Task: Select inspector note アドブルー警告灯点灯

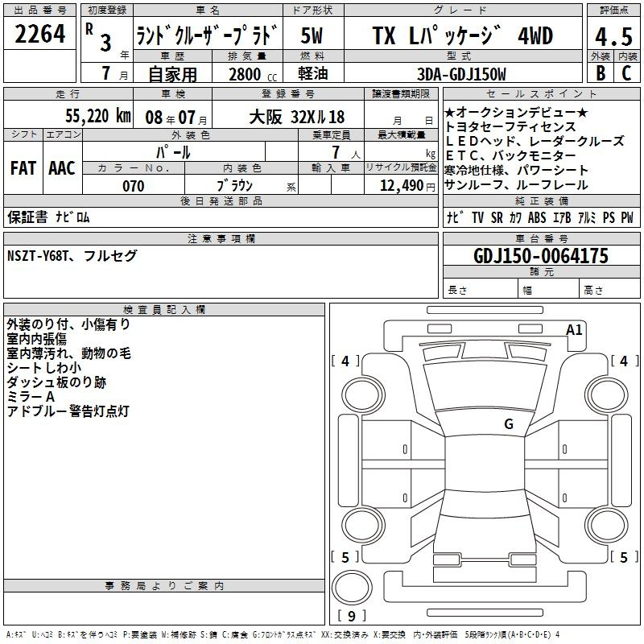Action: click(68, 411)
